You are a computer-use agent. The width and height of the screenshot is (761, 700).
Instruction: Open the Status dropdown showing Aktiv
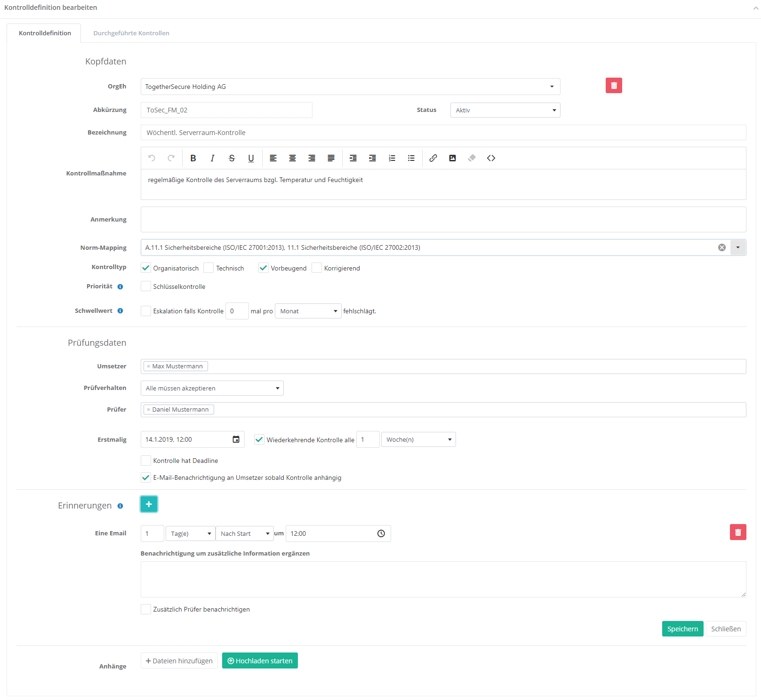(x=505, y=110)
